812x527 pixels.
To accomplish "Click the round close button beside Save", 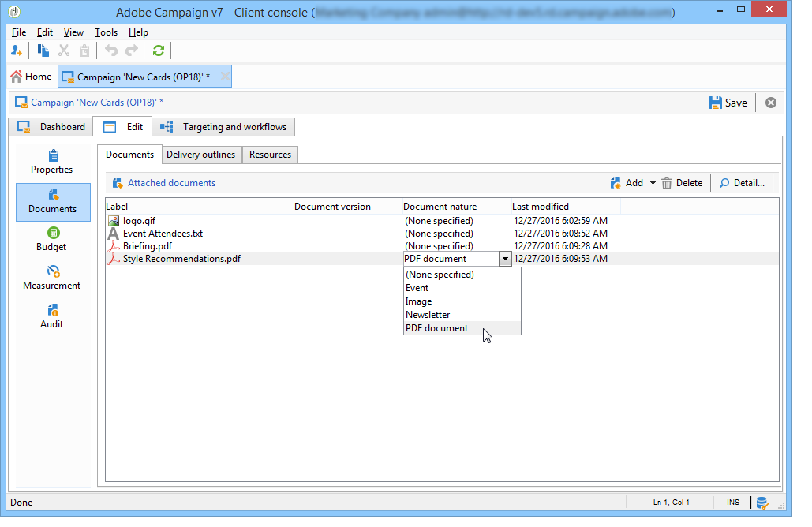I will 770,103.
